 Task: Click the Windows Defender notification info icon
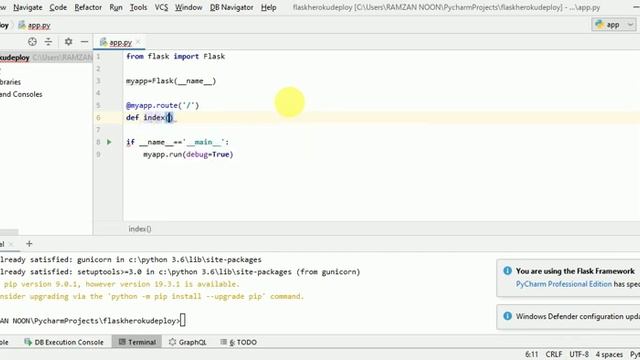[x=507, y=316]
